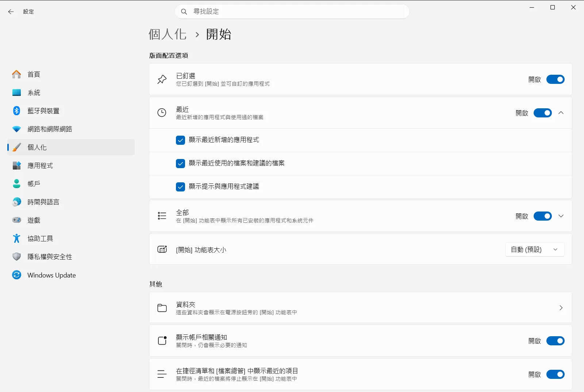The width and height of the screenshot is (584, 392).
Task: Click the 設定 window title text
Action: pyautogui.click(x=28, y=12)
